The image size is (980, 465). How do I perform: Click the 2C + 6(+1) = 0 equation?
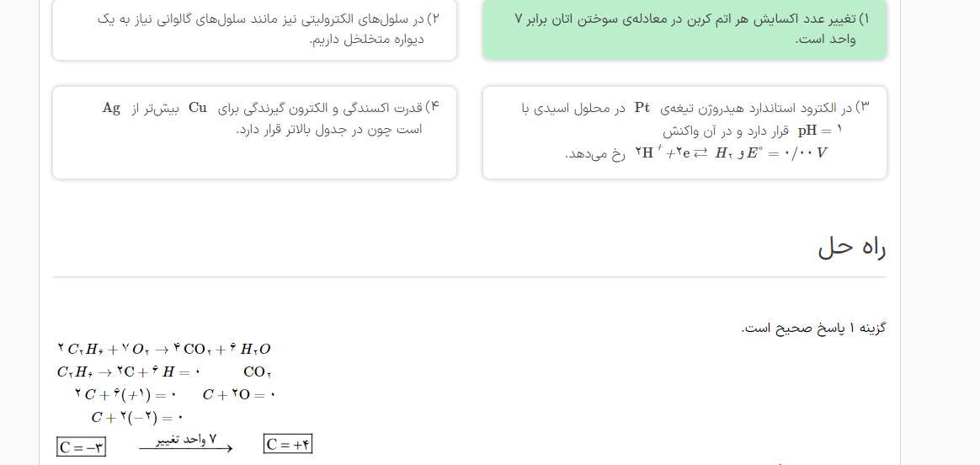pyautogui.click(x=125, y=394)
